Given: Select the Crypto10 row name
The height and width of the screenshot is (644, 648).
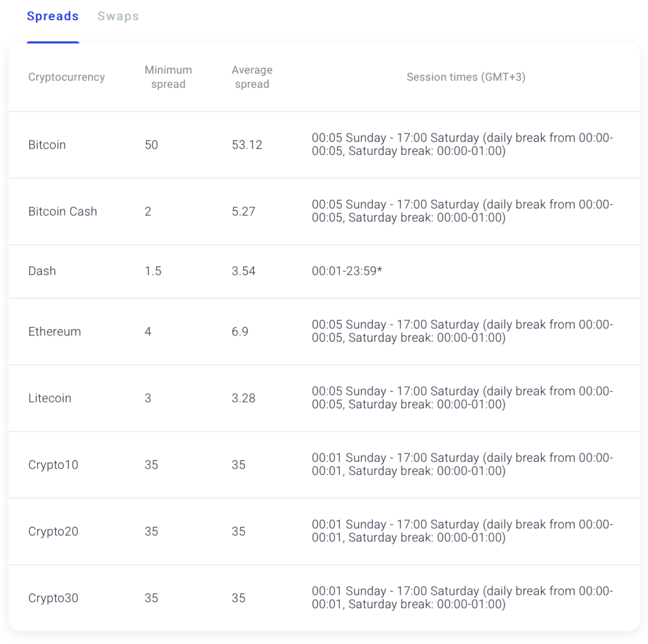Looking at the screenshot, I should [53, 465].
